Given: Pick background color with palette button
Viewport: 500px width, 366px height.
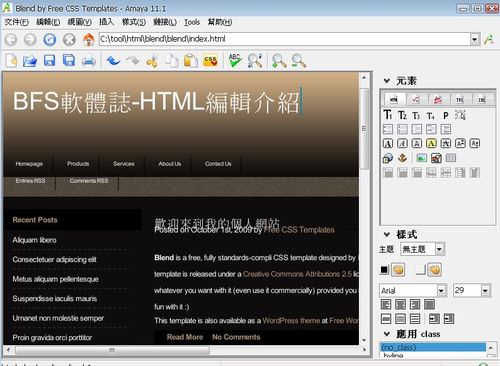Looking at the screenshot, I should click(435, 270).
